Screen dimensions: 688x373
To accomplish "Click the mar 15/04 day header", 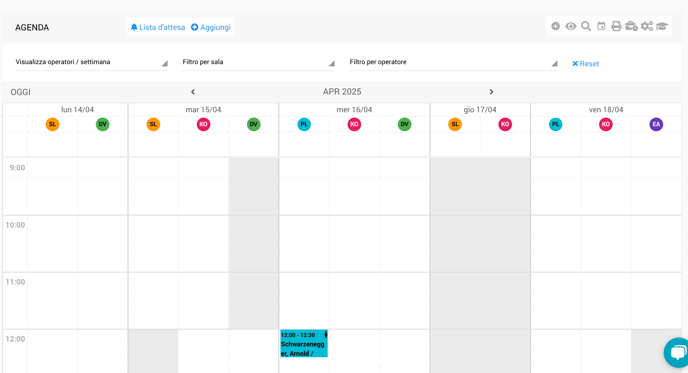I will 203,110.
